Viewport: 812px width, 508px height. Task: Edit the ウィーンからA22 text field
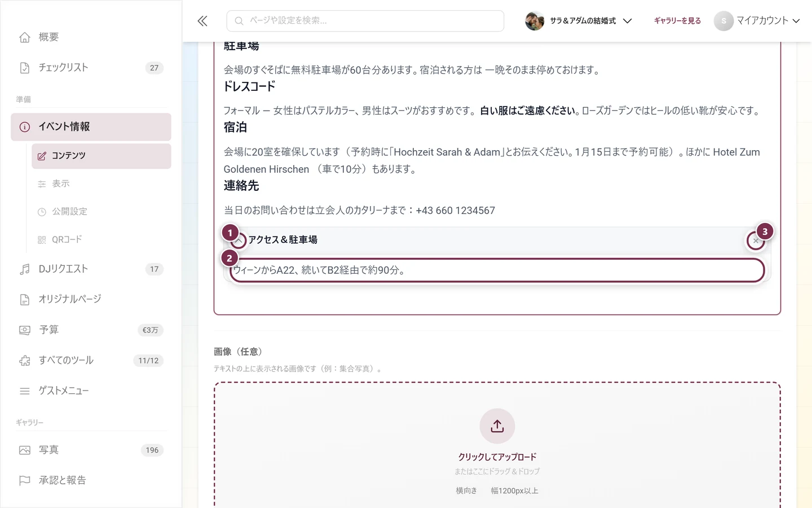[497, 270]
